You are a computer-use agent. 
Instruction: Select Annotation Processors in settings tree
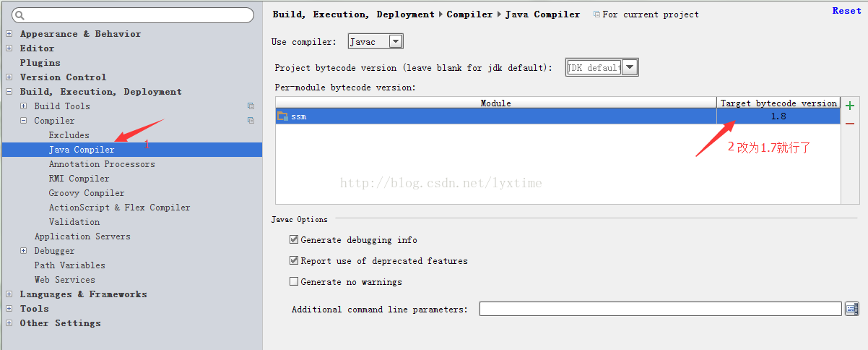coord(102,164)
